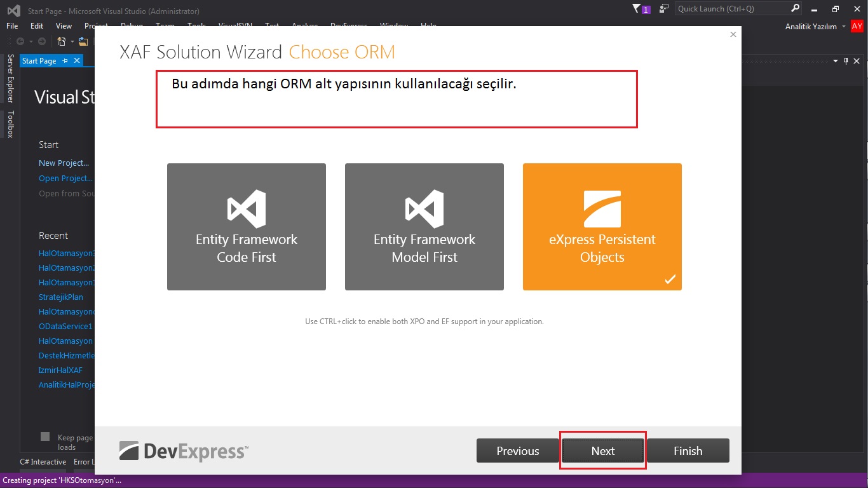Expand the dropdown near the right panel pin
Viewport: 868px width, 488px height.
(835, 61)
